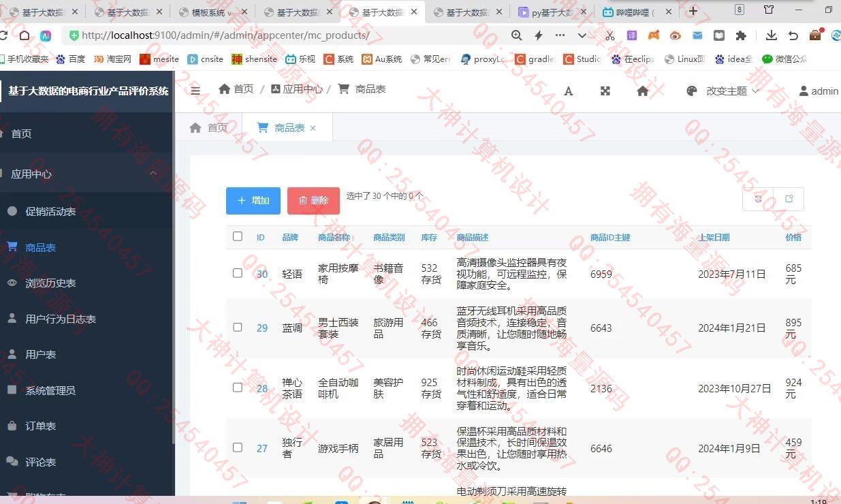Image resolution: width=841 pixels, height=504 pixels.
Task: Open 用户行为日志表 in the sidebar
Action: 61,319
